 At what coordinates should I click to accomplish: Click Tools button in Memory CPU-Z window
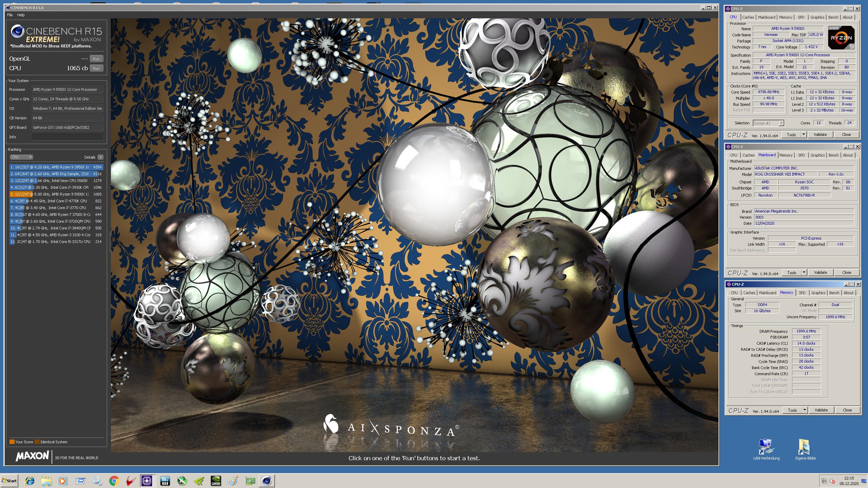(792, 410)
